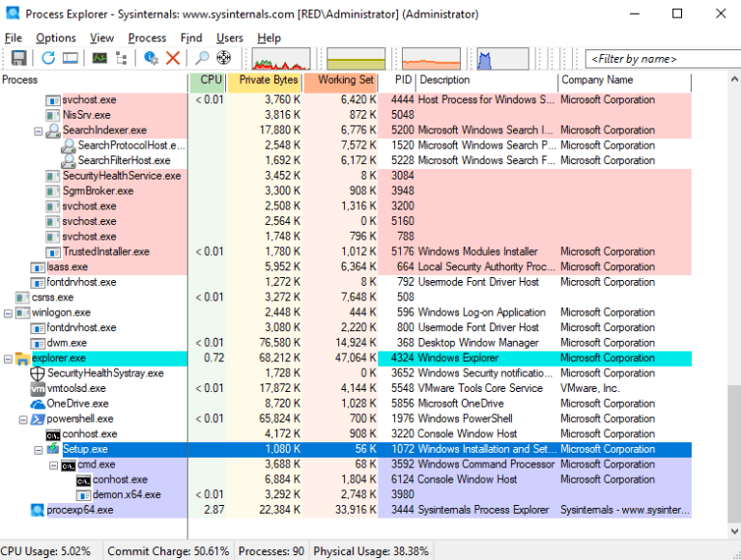The image size is (741, 560).
Task: Click the OneDrive.exe cloud icon
Action: click(38, 405)
